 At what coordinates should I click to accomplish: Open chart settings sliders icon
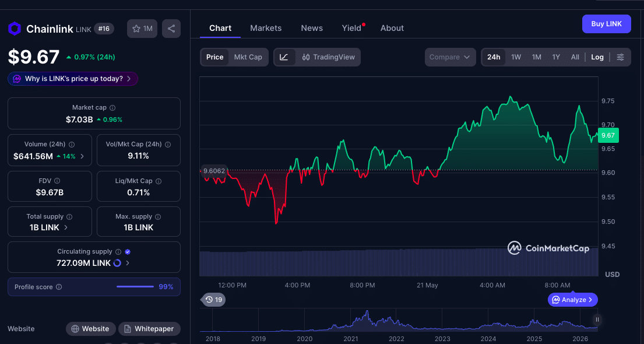pyautogui.click(x=621, y=57)
